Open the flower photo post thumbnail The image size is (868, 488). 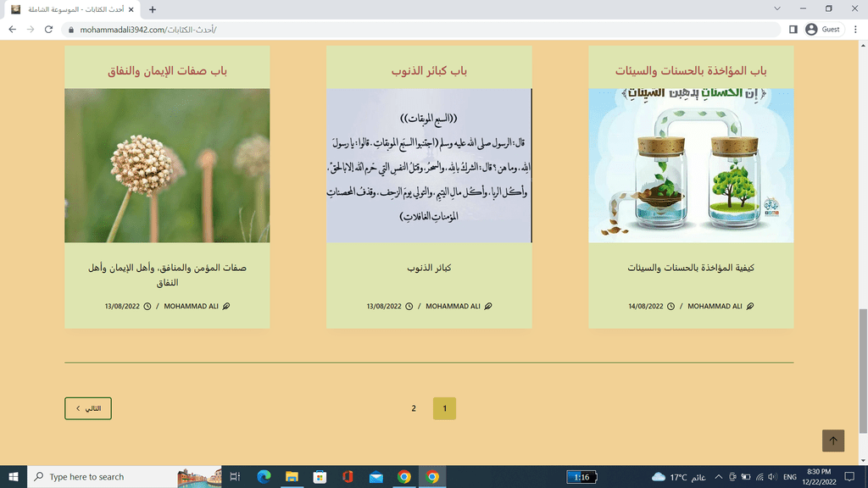[167, 165]
